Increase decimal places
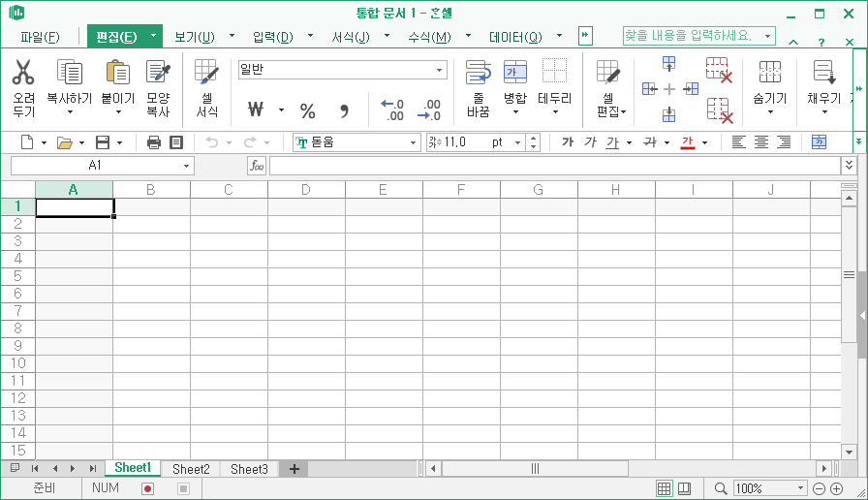868x500 pixels. pyautogui.click(x=392, y=109)
